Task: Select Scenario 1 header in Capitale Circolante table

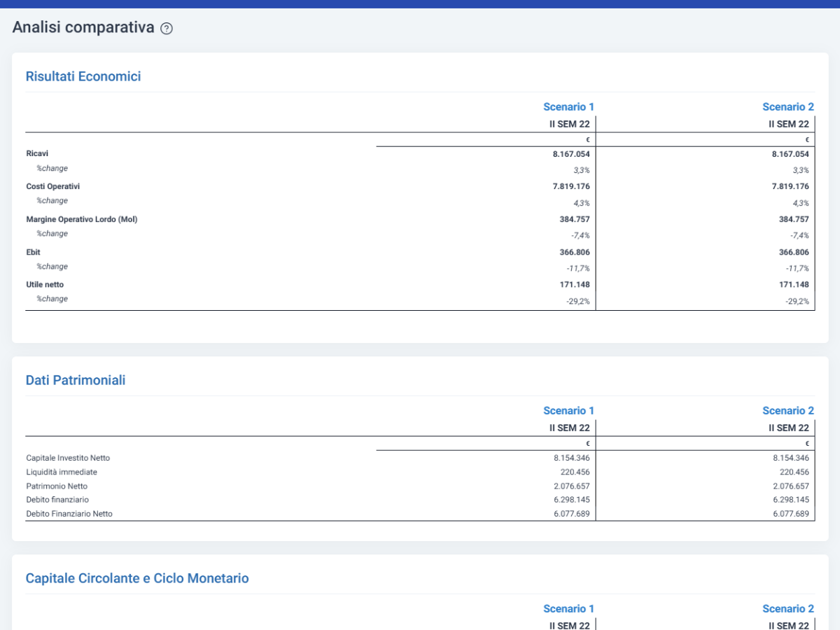Action: click(x=568, y=609)
